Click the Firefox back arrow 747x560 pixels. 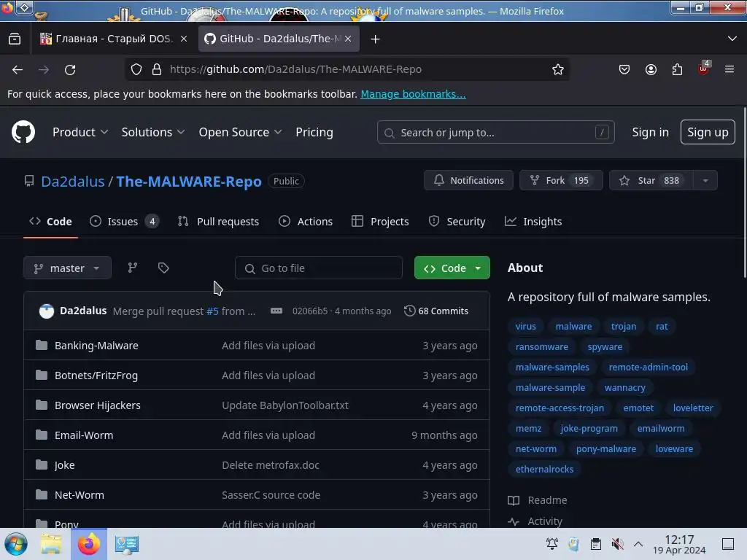point(18,69)
